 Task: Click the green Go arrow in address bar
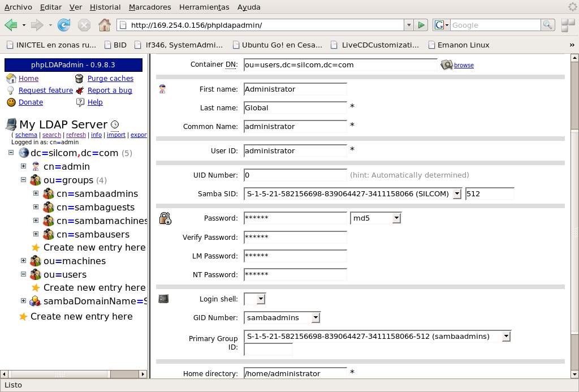421,25
